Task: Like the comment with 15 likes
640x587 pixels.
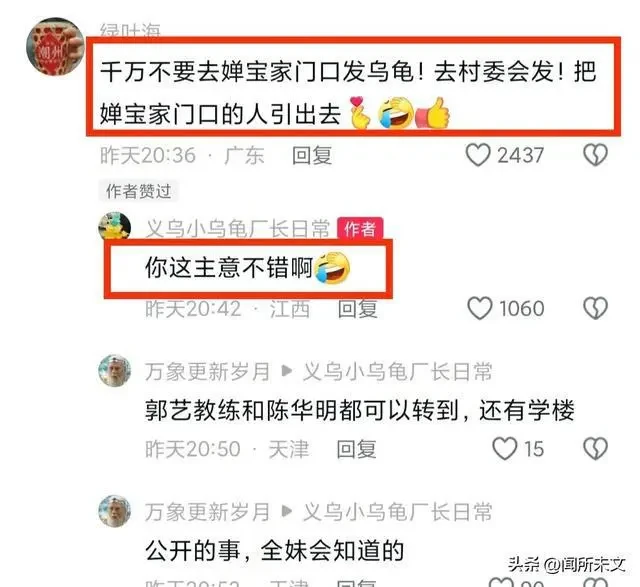Action: [x=505, y=449]
